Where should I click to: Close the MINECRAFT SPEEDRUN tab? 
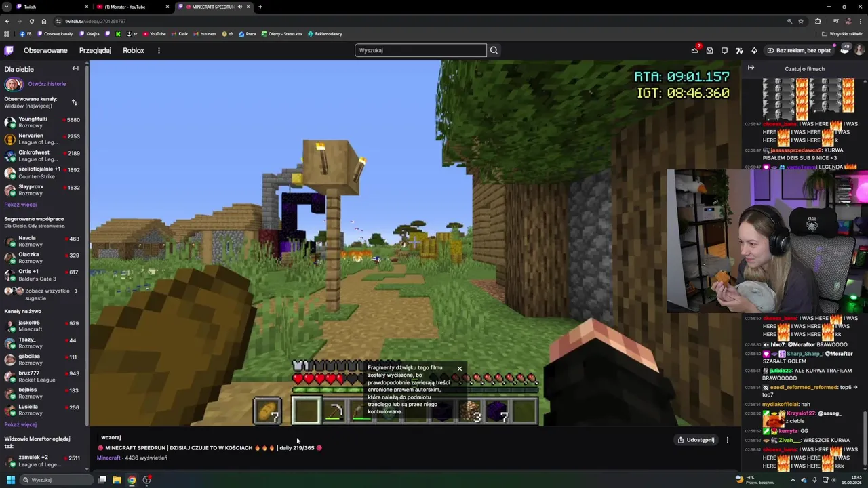pyautogui.click(x=248, y=7)
